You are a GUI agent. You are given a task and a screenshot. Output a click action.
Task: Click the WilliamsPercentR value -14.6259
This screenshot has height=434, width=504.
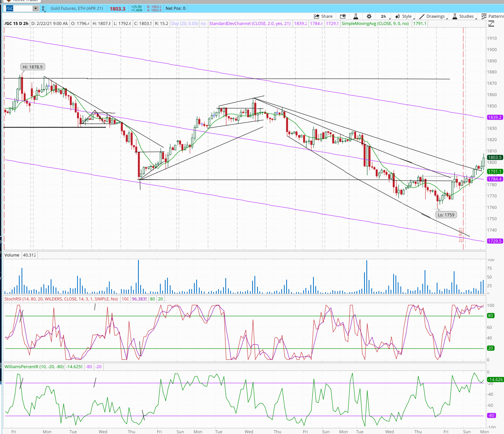click(74, 367)
